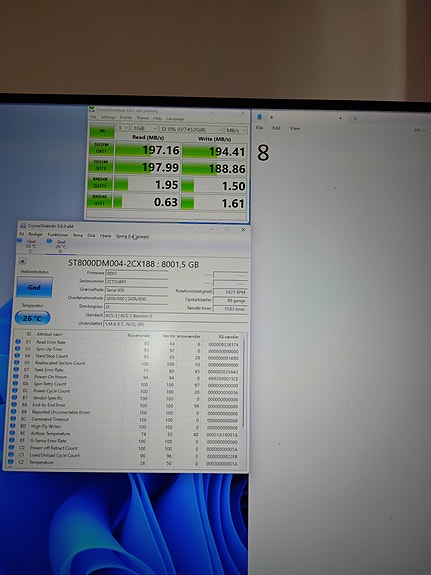
Task: Select the C: drive status icon
Action: coord(19,241)
